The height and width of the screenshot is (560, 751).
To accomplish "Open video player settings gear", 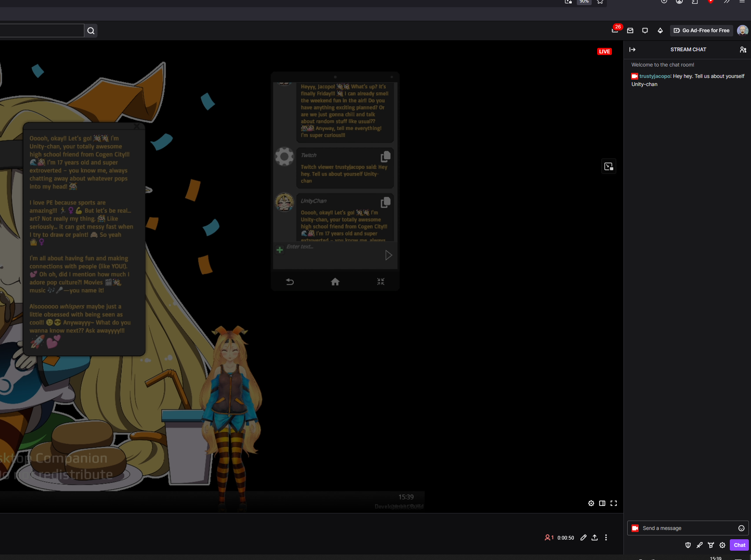I will [x=591, y=503].
